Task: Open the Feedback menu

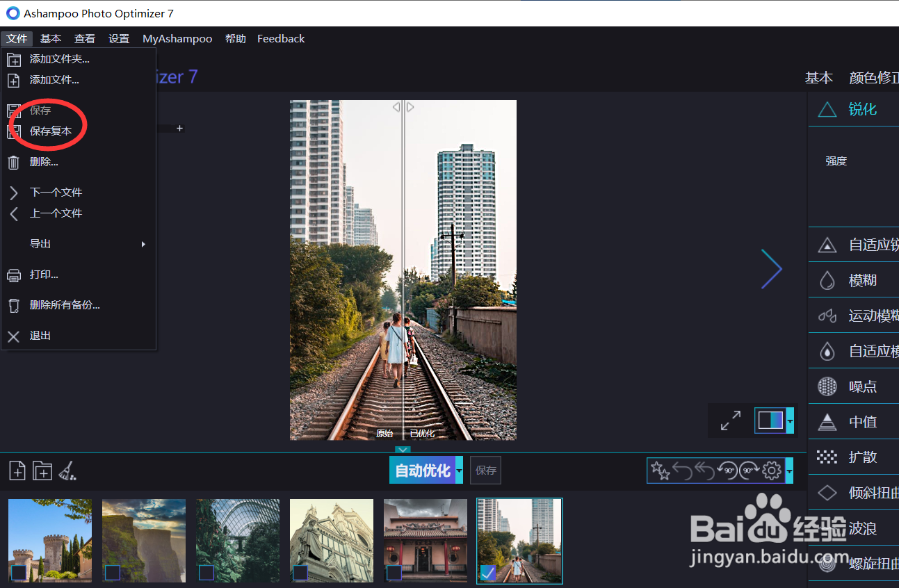Action: (281, 39)
